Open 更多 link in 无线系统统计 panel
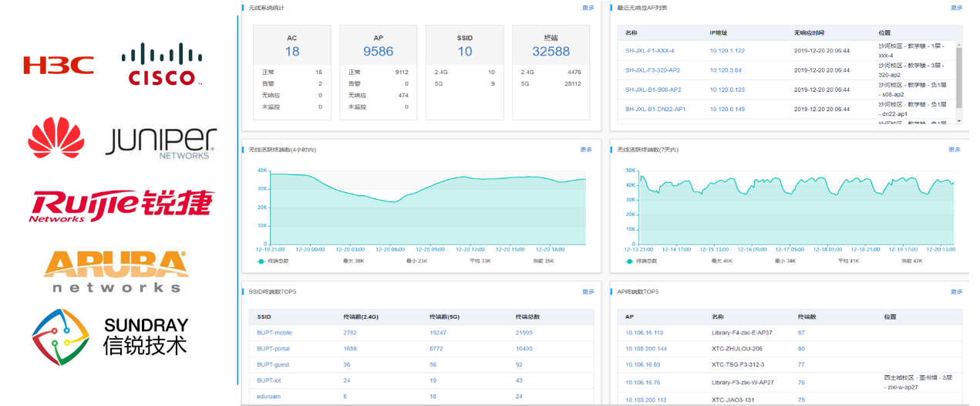Viewport: 980px width, 406px height. pyautogui.click(x=588, y=8)
